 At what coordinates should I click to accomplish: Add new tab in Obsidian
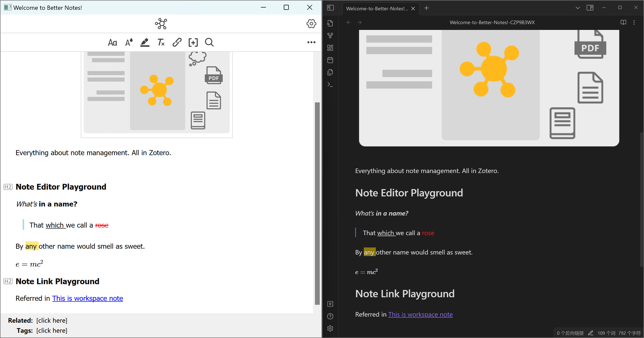point(426,8)
